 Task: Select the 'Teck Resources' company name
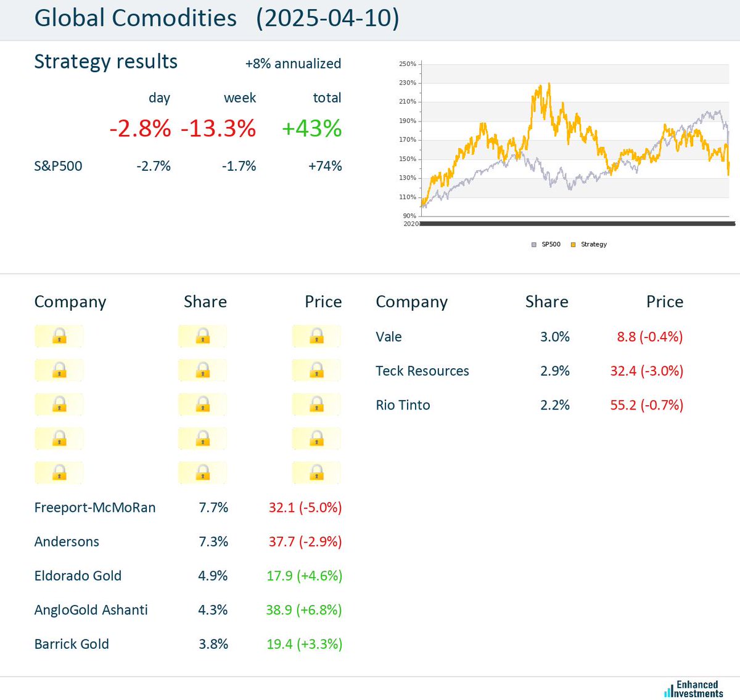(x=422, y=371)
